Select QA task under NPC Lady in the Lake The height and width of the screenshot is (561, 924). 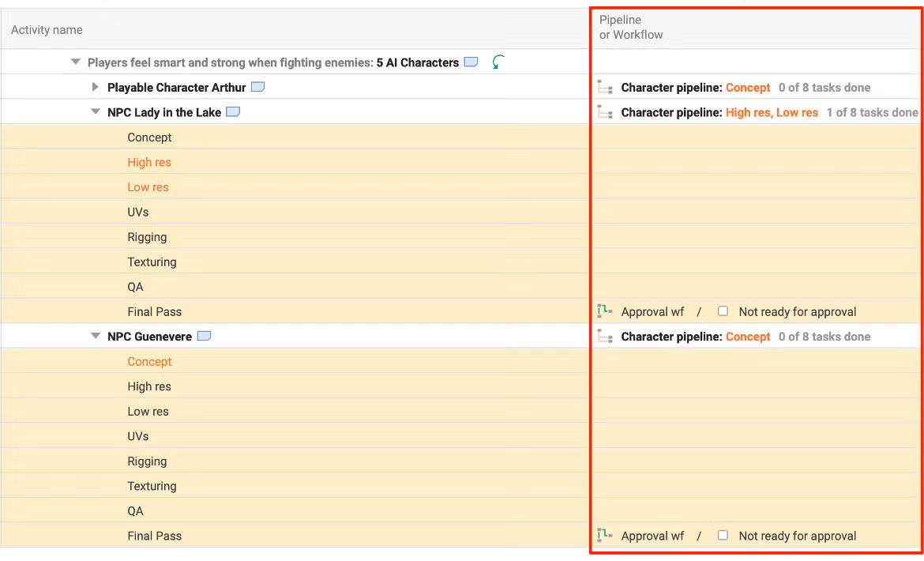(x=136, y=287)
